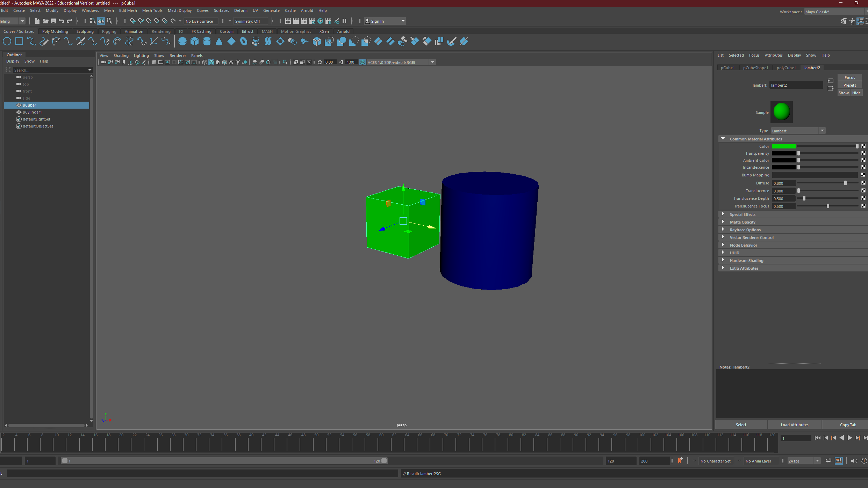Click the output connection icon below it
Viewport: 868px width, 488px height.
pyautogui.click(x=831, y=88)
